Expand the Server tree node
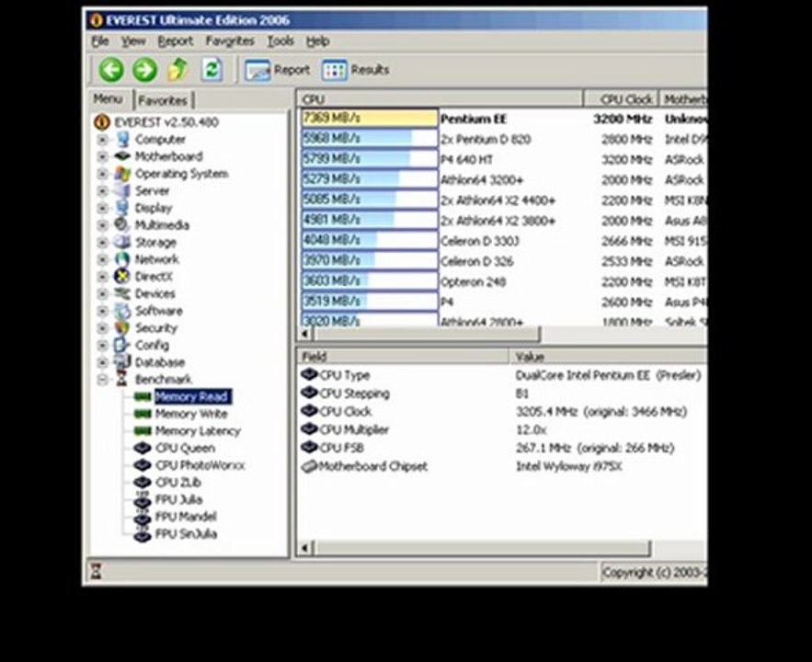Viewport: 812px width, 662px height. tap(103, 190)
